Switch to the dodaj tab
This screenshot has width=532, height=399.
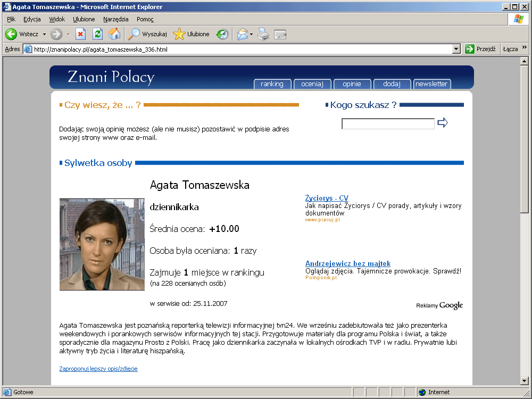click(392, 84)
